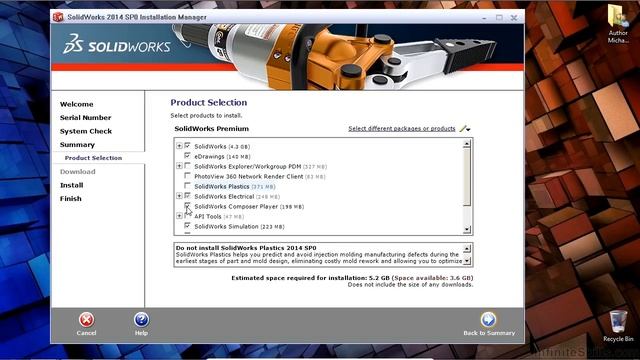This screenshot has width=640, height=360.
Task: Select PhotoView 360 Network Render Client text
Action: click(x=260, y=177)
